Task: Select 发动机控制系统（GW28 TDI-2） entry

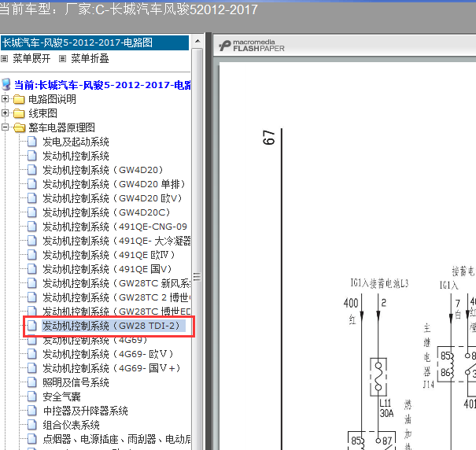Action: 113,326
